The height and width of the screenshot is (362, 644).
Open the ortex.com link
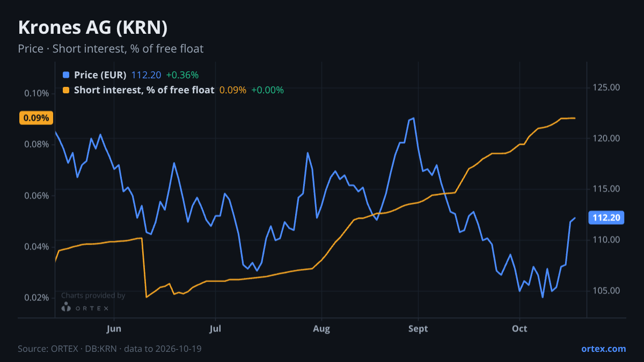603,349
